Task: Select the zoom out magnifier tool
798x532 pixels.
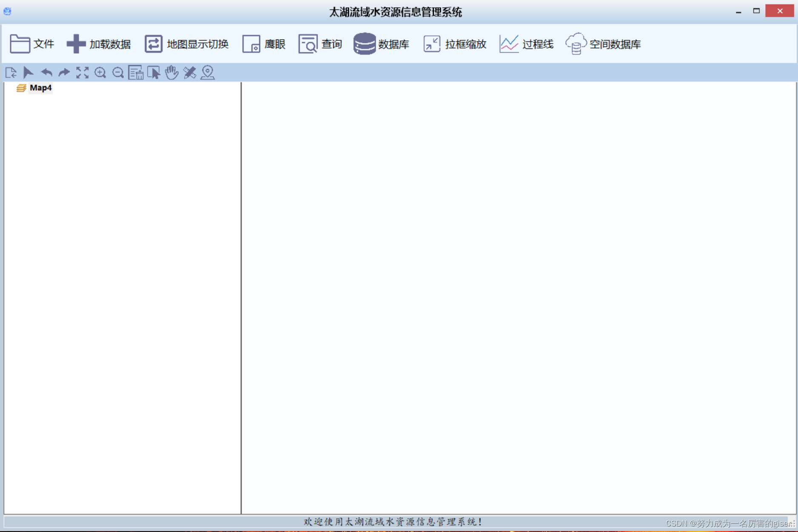Action: (118, 73)
